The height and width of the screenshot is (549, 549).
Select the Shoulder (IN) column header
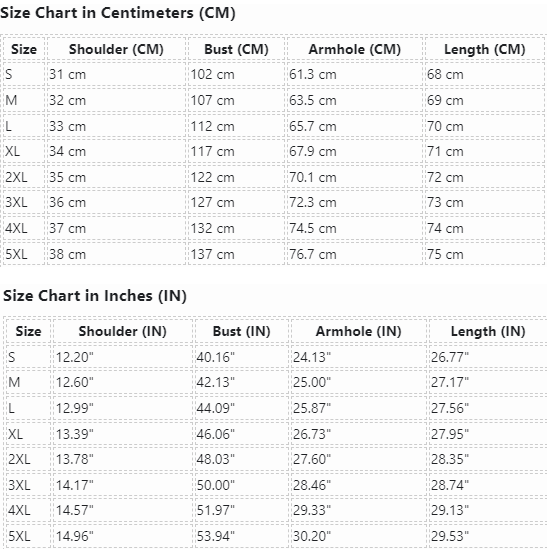[x=123, y=331]
